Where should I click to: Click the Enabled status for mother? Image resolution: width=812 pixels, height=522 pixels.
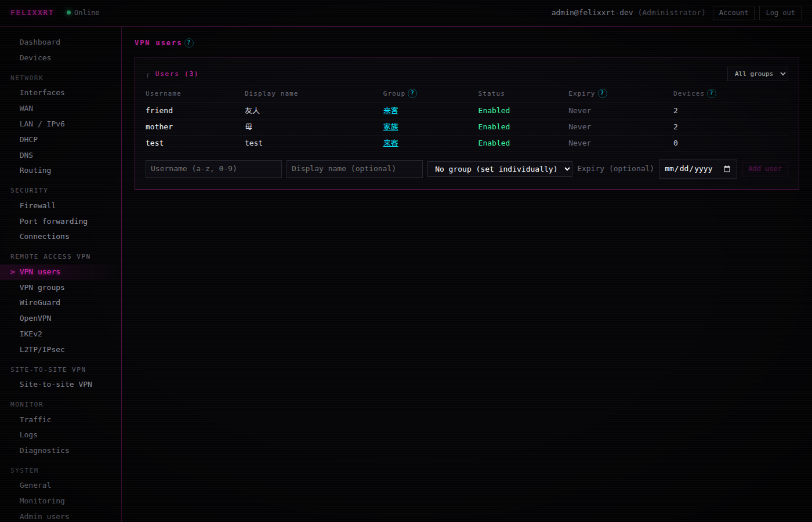pyautogui.click(x=494, y=127)
